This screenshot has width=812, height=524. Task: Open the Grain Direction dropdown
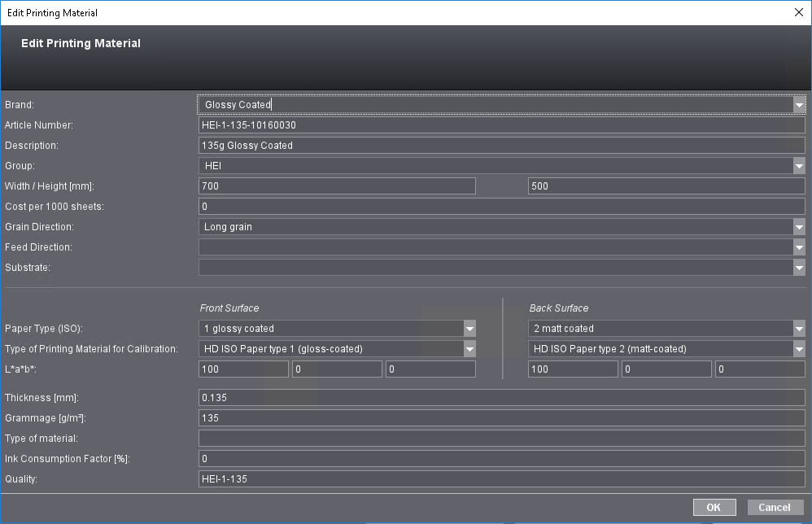[x=799, y=227]
